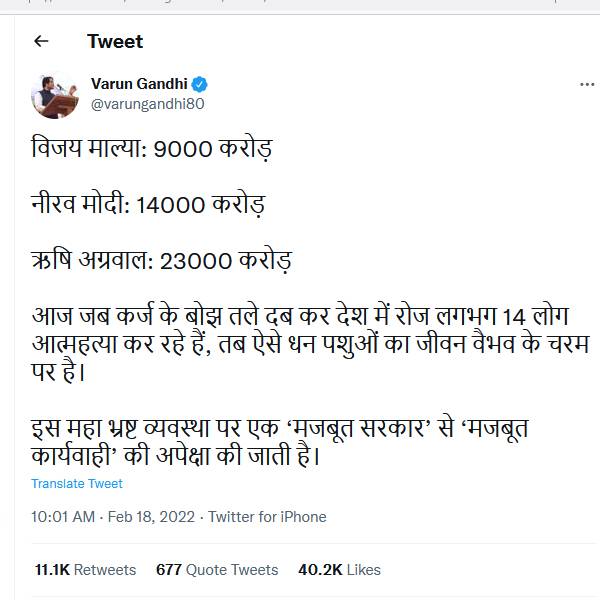Click the line 'ऋषि अग्रवाल: 23000 करोड़'

pos(160,264)
